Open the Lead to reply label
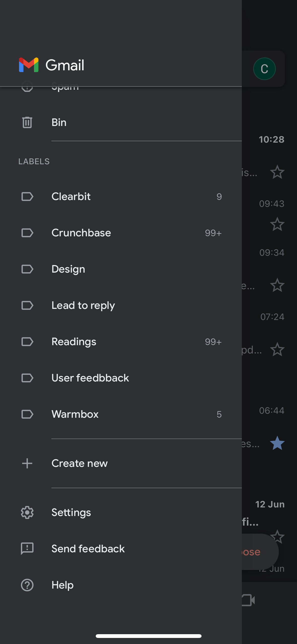 pos(83,305)
